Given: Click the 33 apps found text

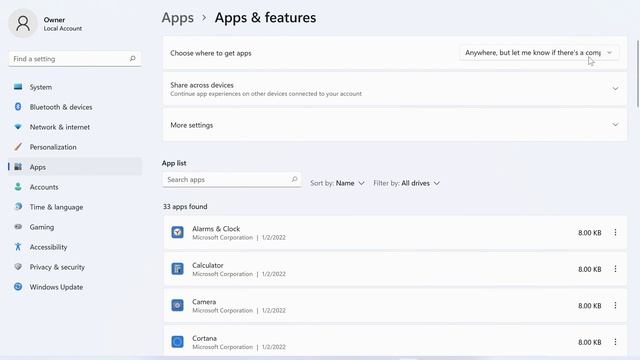Looking at the screenshot, I should click(185, 207).
